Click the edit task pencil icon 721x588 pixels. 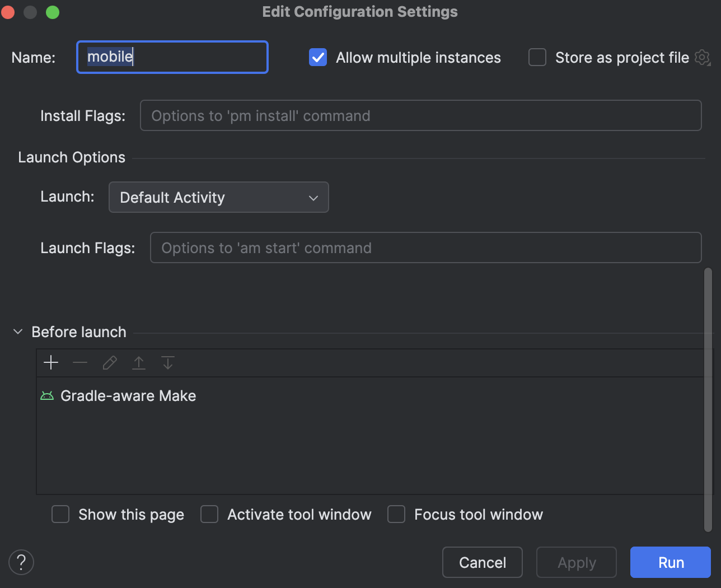110,363
